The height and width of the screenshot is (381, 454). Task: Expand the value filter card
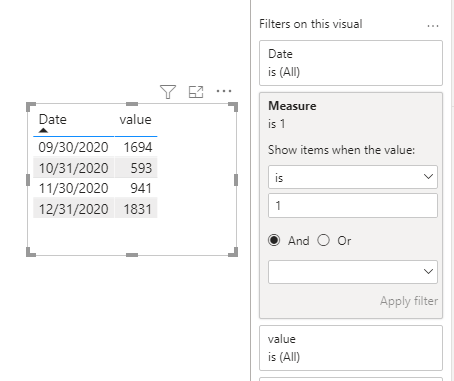351,348
